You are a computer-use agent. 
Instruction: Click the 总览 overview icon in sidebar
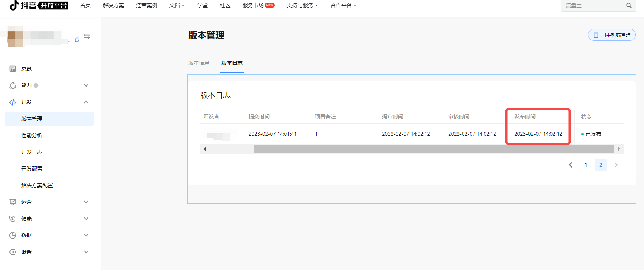pyautogui.click(x=13, y=69)
